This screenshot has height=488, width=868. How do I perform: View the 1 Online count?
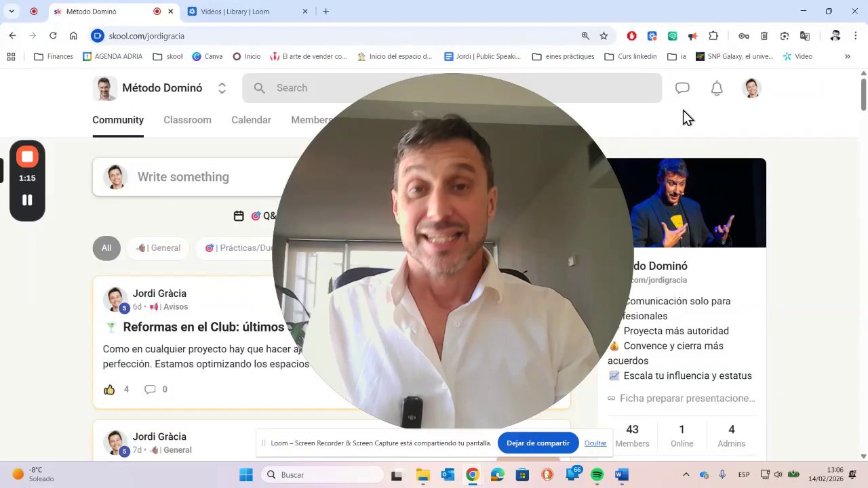click(x=682, y=435)
